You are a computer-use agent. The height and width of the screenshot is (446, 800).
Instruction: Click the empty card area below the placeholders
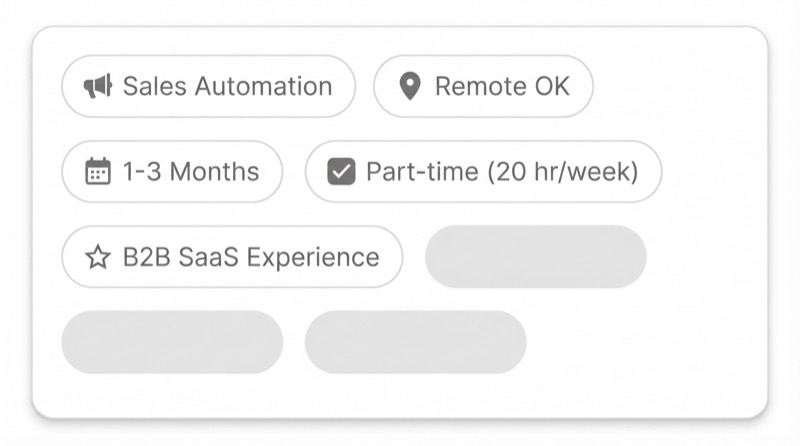pyautogui.click(x=400, y=395)
